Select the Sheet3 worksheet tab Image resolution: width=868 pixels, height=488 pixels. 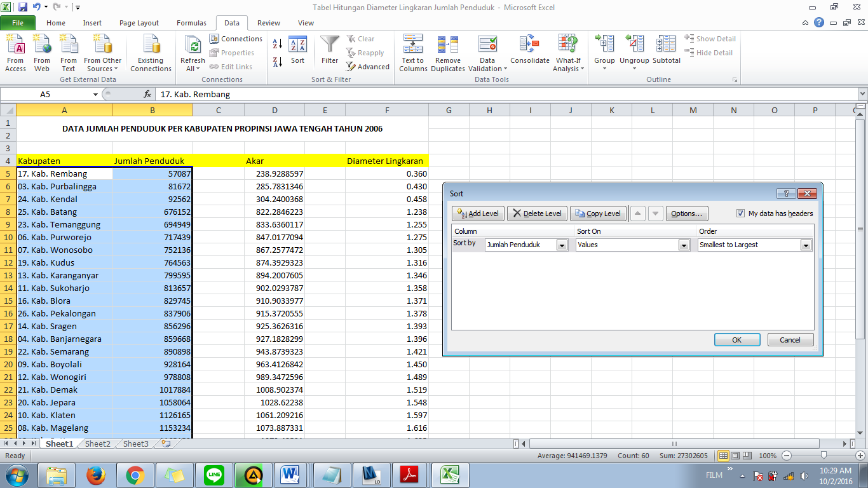pyautogui.click(x=135, y=444)
